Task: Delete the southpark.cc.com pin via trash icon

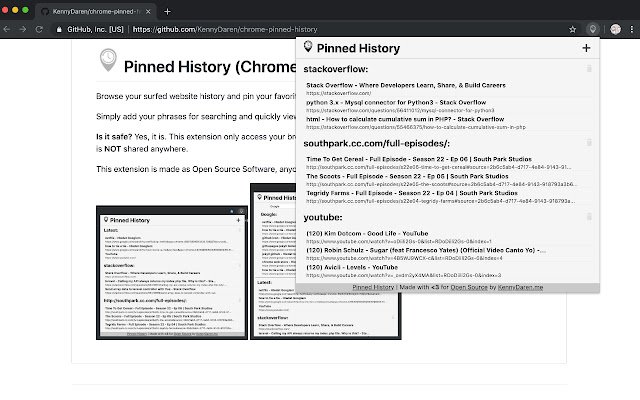Action: coord(589,142)
